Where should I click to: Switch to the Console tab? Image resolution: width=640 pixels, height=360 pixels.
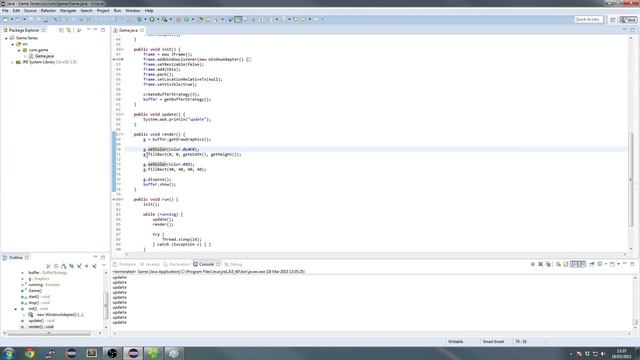[206, 264]
